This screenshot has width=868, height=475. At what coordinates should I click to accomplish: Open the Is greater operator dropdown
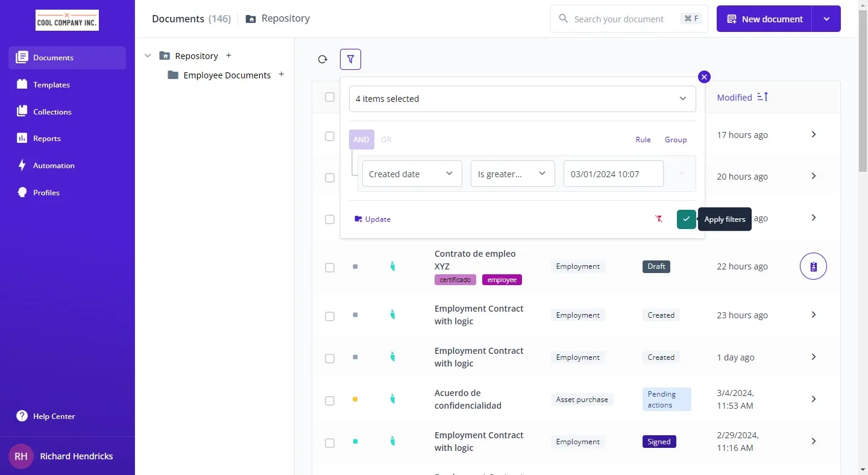[x=512, y=174]
